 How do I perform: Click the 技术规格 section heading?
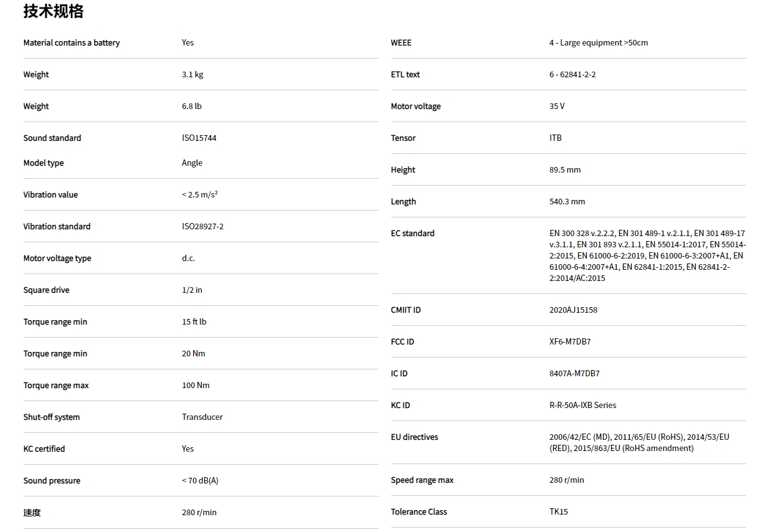[x=54, y=11]
